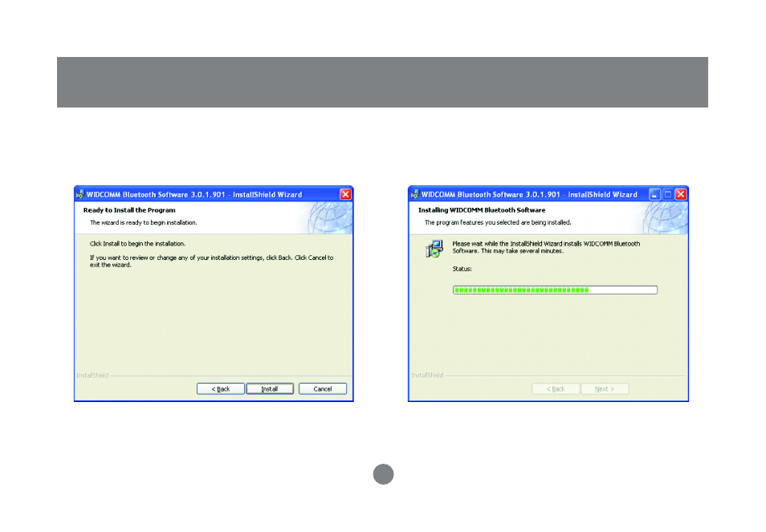Click Install in the Ready to Install window
This screenshot has width=766, height=532.
(x=270, y=388)
